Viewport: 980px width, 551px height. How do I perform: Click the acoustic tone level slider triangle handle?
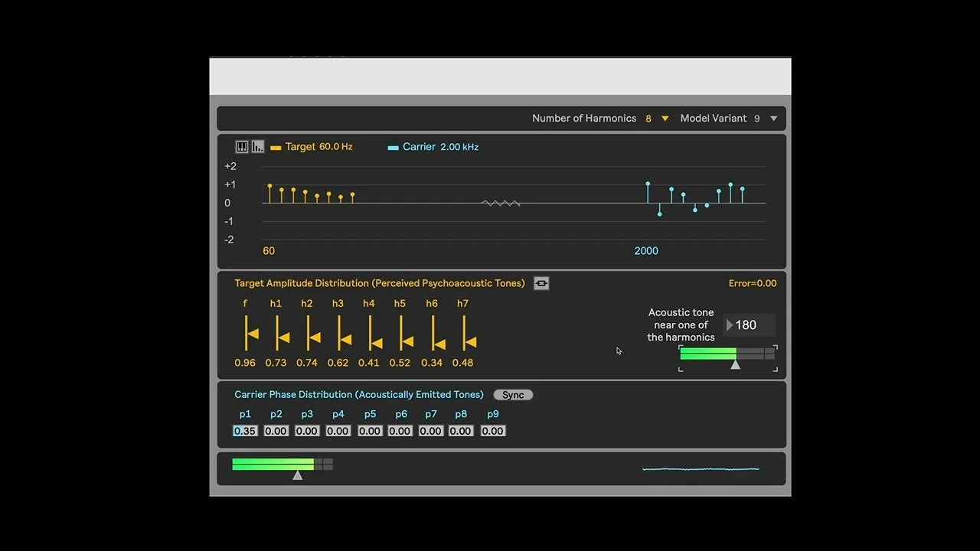[735, 365]
